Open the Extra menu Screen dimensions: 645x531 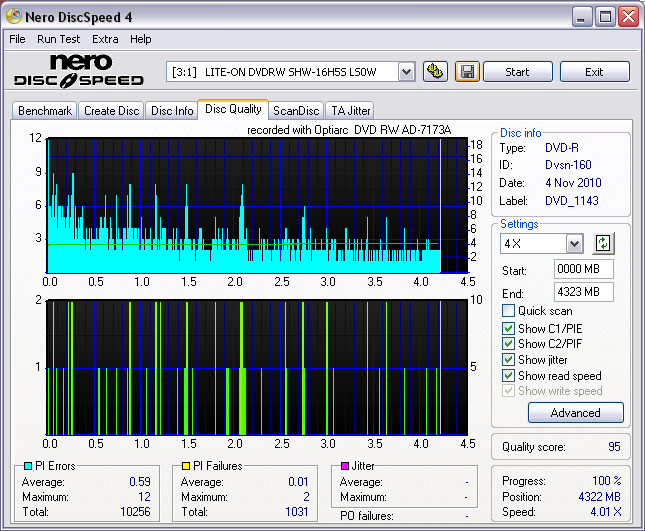(x=105, y=39)
